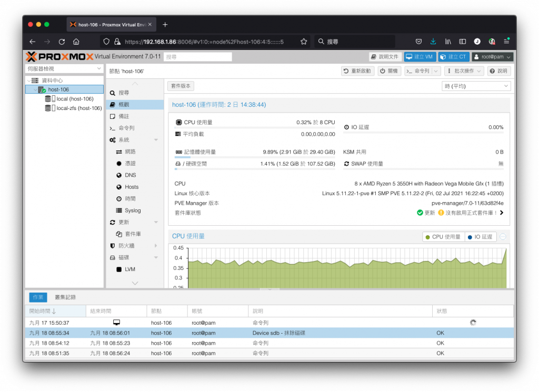Open the root@pam user menu
Image resolution: width=539 pixels, height=392 pixels.
pos(493,57)
